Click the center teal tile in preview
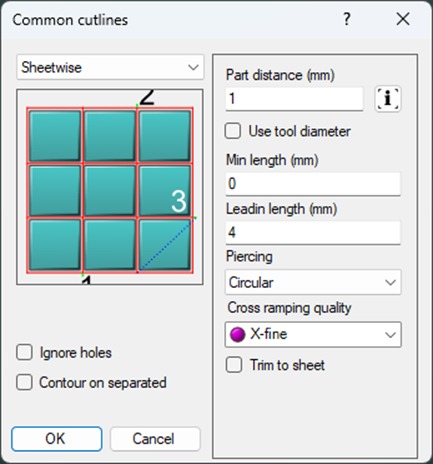This screenshot has width=433, height=464. click(x=110, y=190)
